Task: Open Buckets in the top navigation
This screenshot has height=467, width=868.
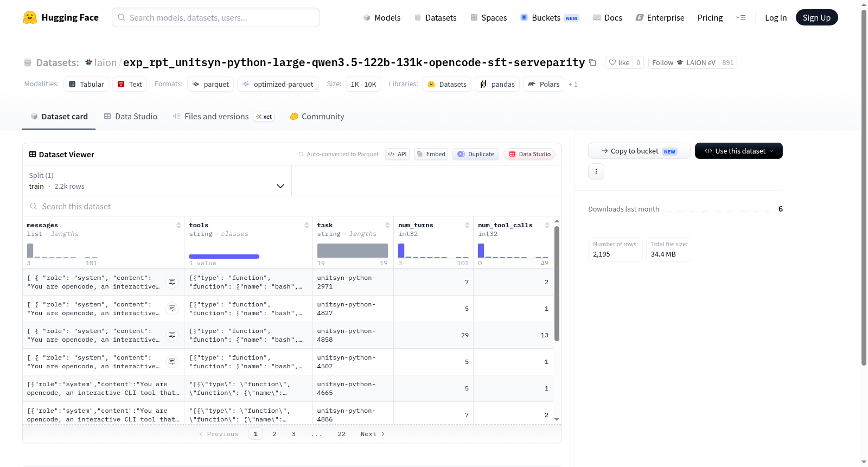Action: 550,18
